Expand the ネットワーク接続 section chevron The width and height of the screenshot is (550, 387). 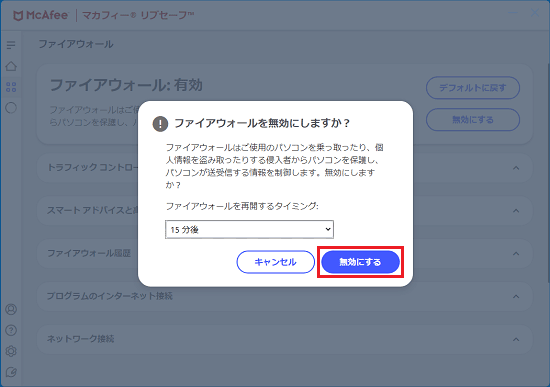pos(516,339)
